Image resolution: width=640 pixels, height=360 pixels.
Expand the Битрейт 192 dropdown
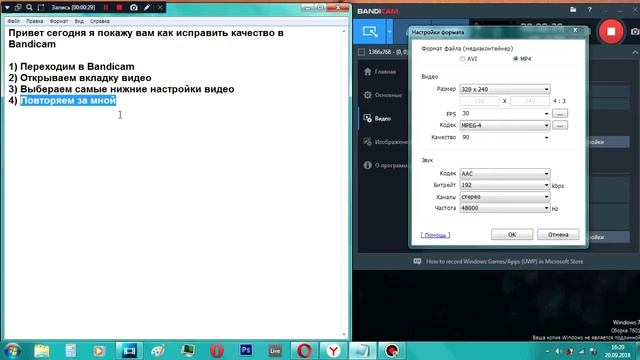pyautogui.click(x=505, y=185)
